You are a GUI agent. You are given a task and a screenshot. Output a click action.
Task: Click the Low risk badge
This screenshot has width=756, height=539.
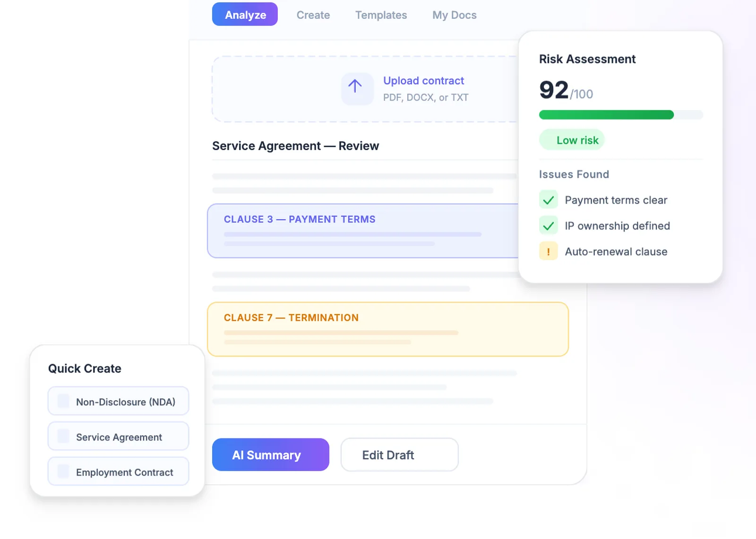tap(572, 140)
